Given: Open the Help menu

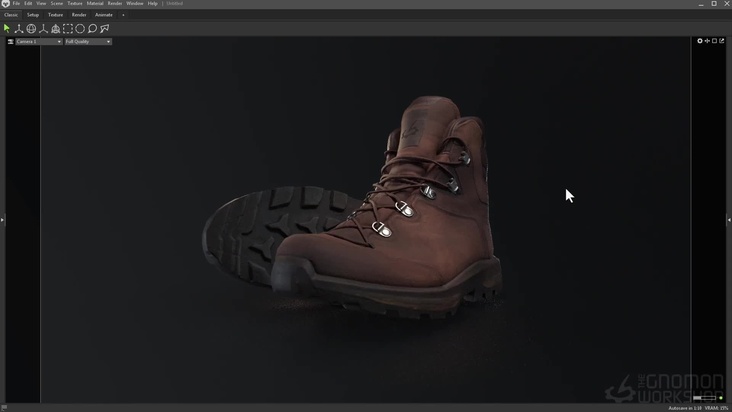Looking at the screenshot, I should 153,3.
